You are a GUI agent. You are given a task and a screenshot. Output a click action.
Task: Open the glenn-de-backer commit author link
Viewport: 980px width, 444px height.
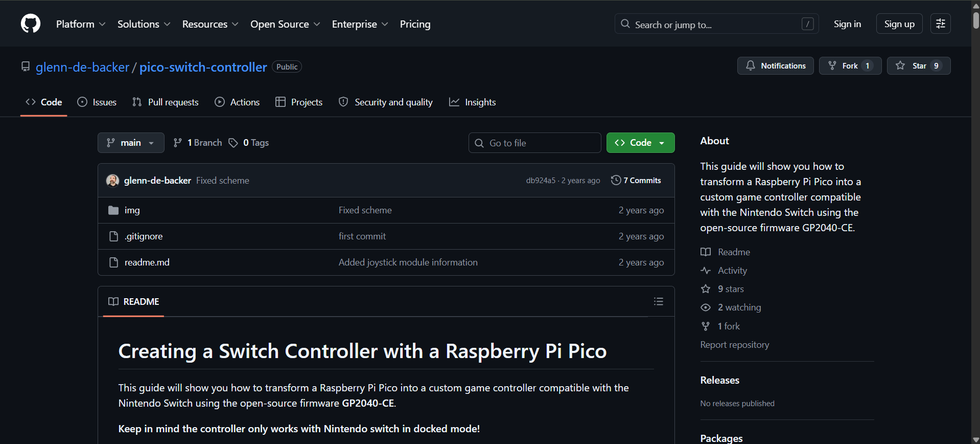(157, 181)
